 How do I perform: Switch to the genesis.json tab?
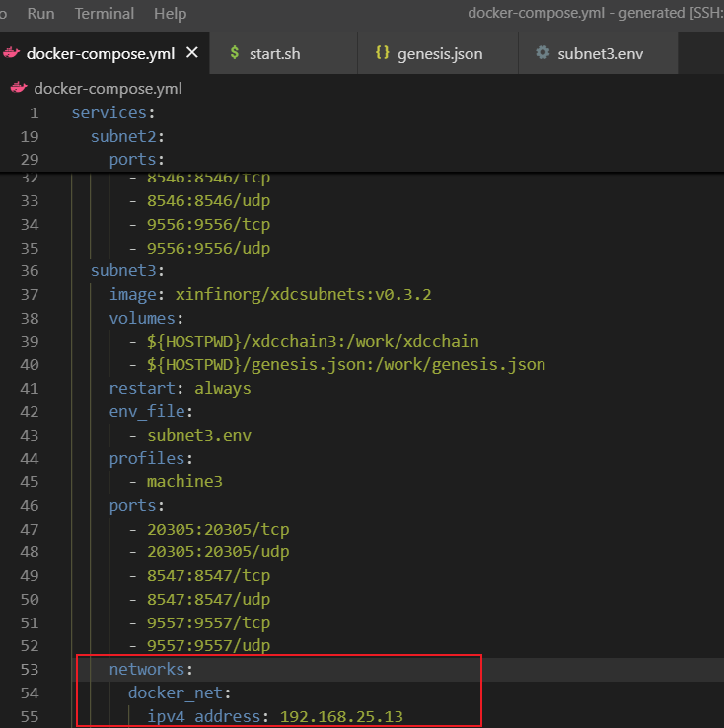(x=440, y=54)
